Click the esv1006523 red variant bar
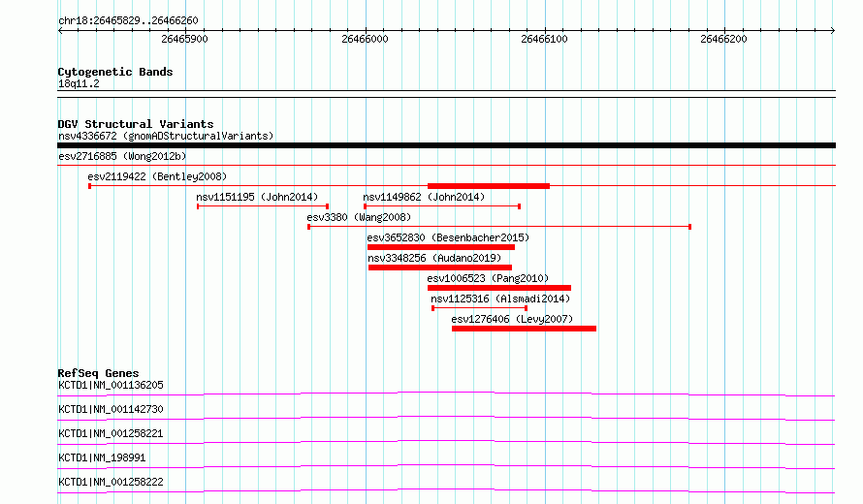The width and height of the screenshot is (863, 504). pyautogui.click(x=499, y=288)
